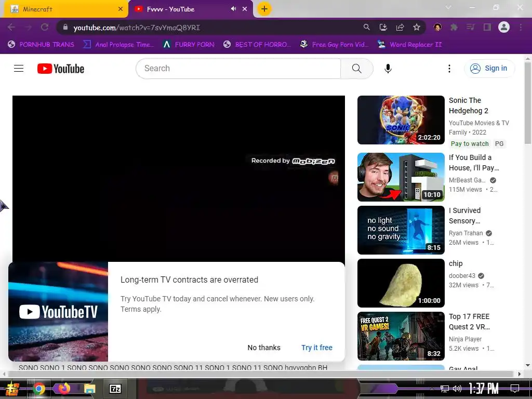Open YouTube settings three-dot menu
The width and height of the screenshot is (532, 399).
coord(449,69)
